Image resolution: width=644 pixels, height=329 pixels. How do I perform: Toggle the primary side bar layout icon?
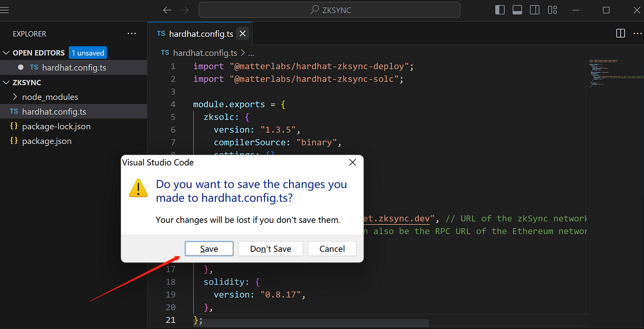[x=500, y=10]
